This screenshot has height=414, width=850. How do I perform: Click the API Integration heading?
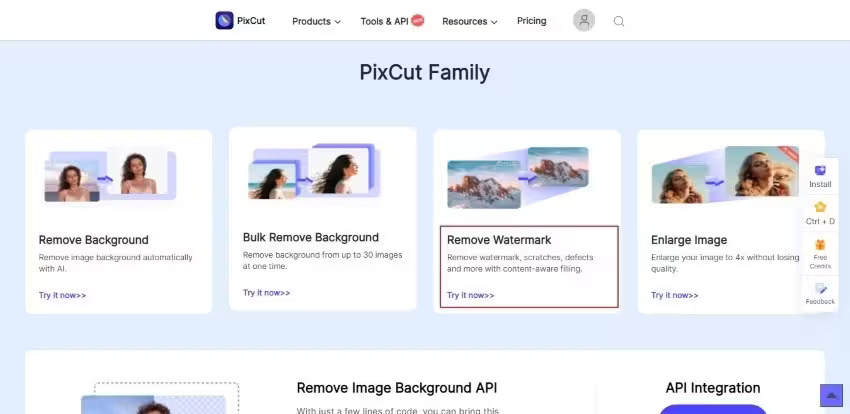click(713, 388)
